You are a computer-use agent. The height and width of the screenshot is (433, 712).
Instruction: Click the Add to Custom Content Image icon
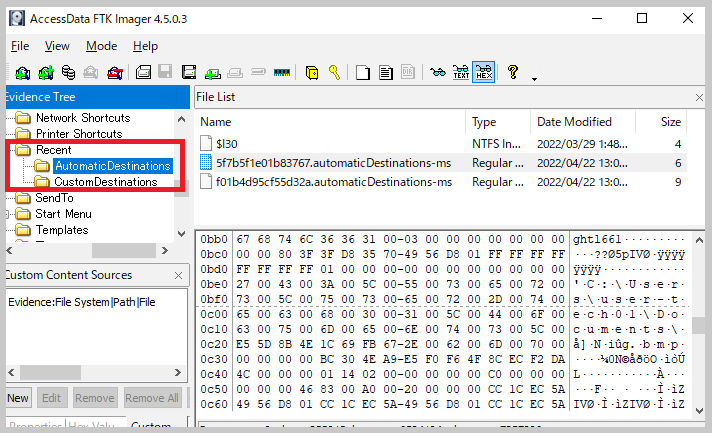[x=213, y=73]
